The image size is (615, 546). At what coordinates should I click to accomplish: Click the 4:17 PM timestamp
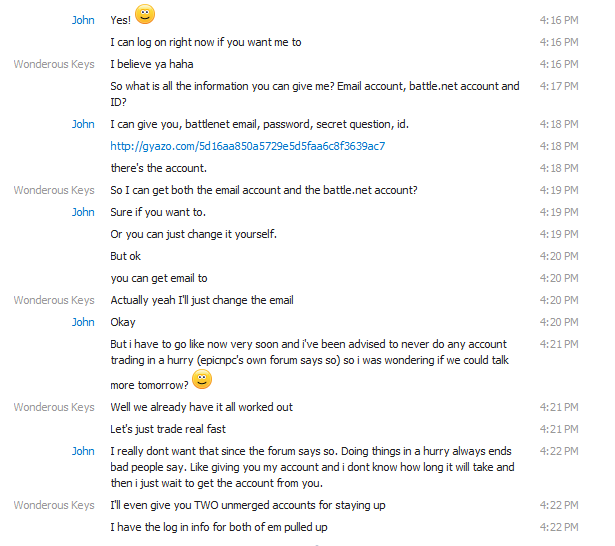[559, 86]
